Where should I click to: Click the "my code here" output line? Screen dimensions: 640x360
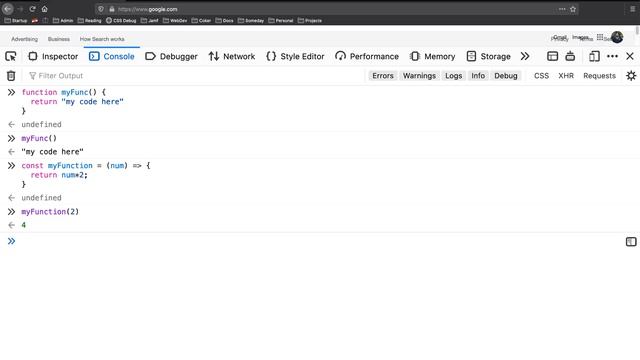[52, 152]
